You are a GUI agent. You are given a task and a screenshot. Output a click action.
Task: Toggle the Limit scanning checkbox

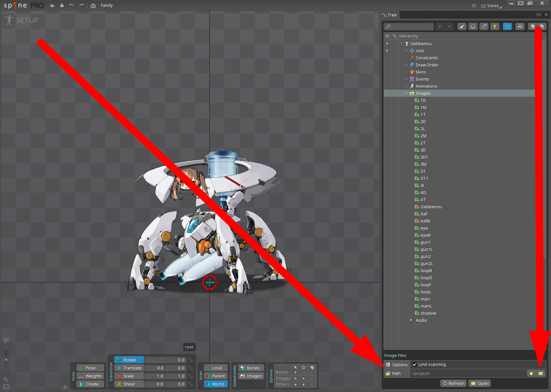pyautogui.click(x=415, y=365)
